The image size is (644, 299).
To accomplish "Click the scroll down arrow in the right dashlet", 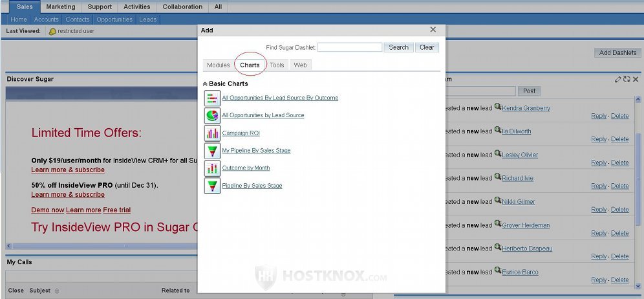I will click(638, 286).
